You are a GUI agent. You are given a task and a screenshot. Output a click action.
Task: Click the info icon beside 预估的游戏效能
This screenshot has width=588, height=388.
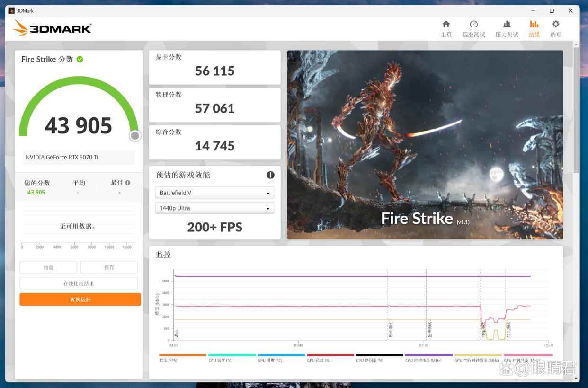point(270,175)
